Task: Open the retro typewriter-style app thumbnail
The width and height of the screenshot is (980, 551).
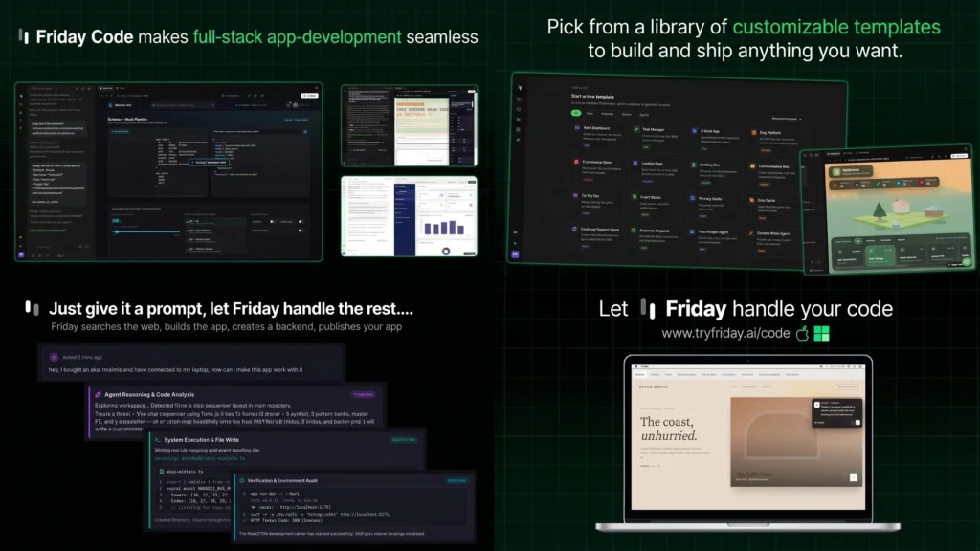Action: (410, 126)
